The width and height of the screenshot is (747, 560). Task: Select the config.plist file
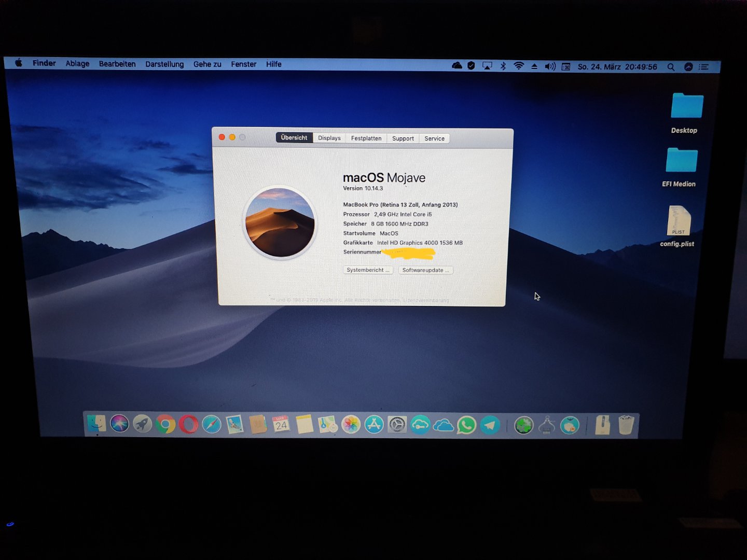(677, 227)
